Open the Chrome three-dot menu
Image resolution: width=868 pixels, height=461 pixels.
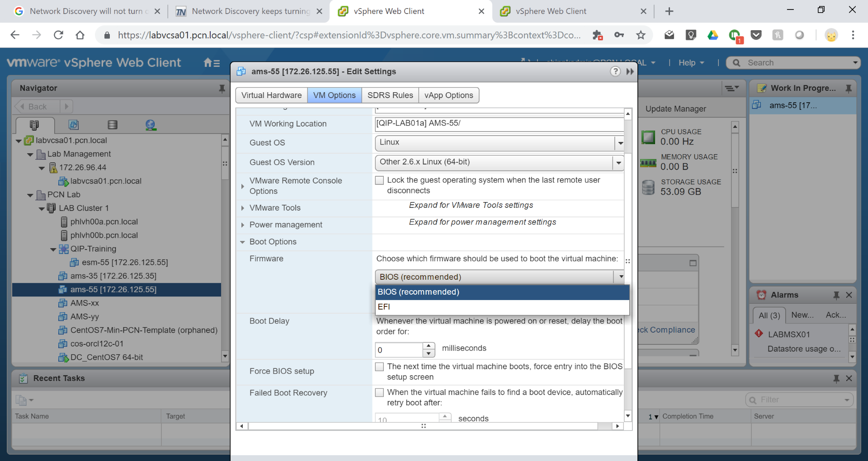tap(853, 35)
